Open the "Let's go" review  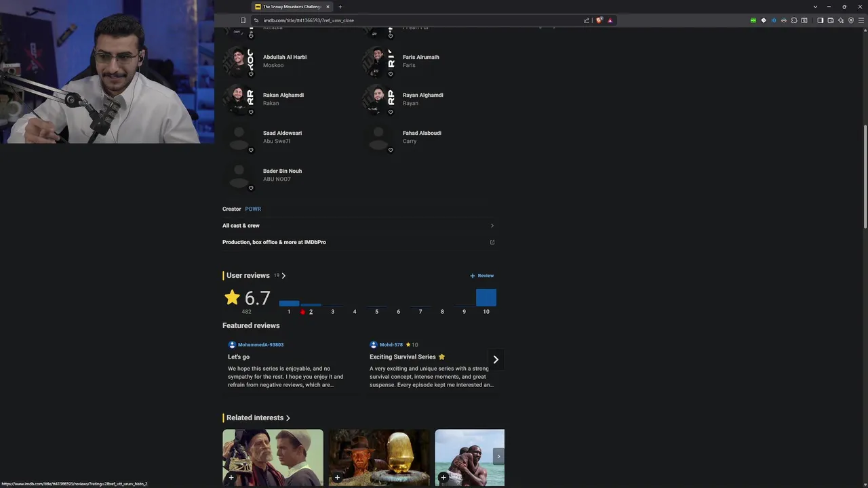coord(239,357)
